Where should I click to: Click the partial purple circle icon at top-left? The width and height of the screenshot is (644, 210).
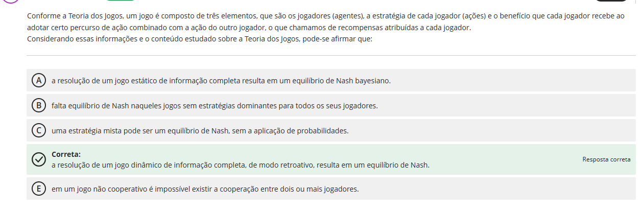pyautogui.click(x=11, y=2)
